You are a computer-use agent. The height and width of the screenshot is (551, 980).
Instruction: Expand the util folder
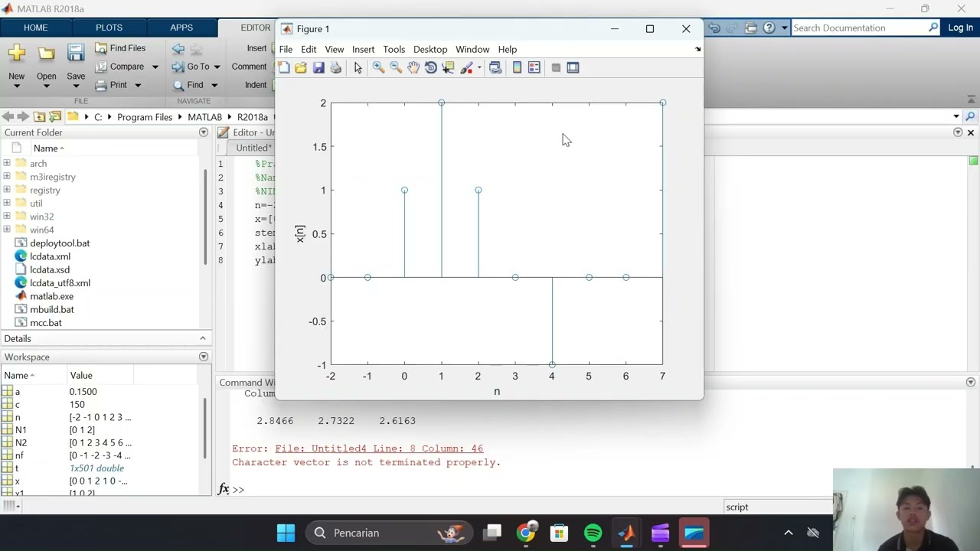[x=7, y=203]
